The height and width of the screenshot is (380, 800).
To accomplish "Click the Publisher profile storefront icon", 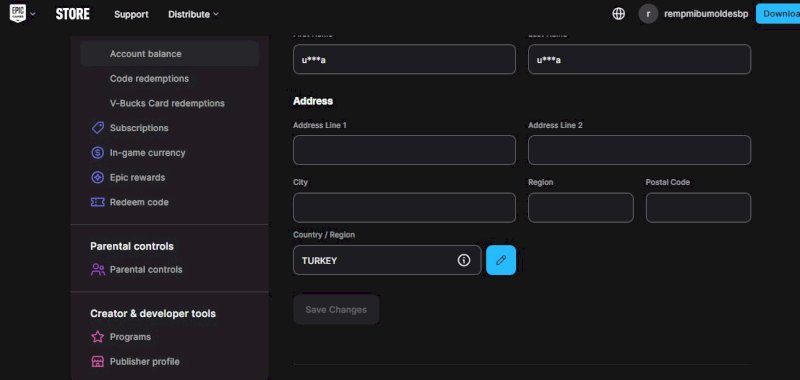I will coord(97,362).
